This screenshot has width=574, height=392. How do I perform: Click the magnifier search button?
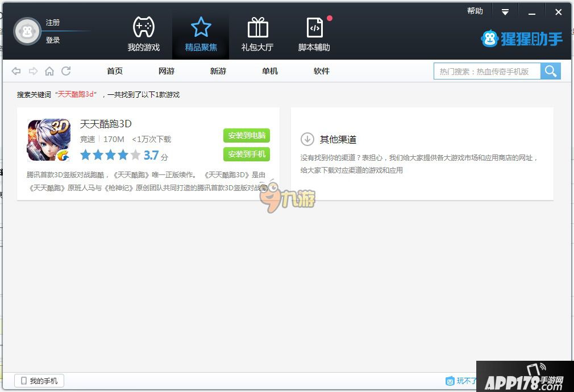(550, 71)
